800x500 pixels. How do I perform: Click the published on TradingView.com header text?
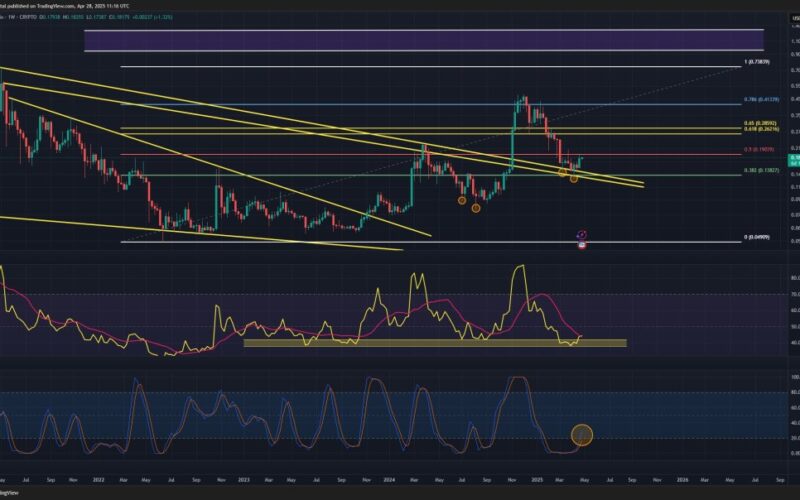pos(66,6)
